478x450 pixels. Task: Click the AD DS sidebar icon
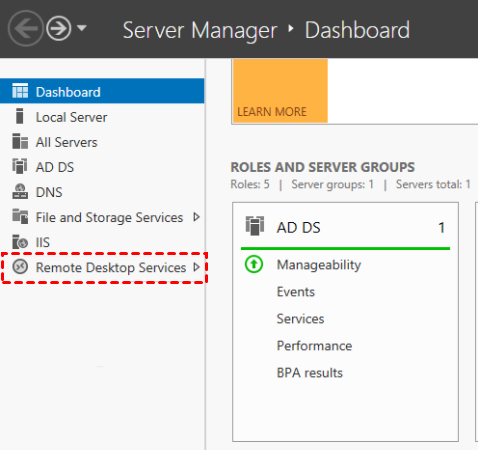coord(20,166)
